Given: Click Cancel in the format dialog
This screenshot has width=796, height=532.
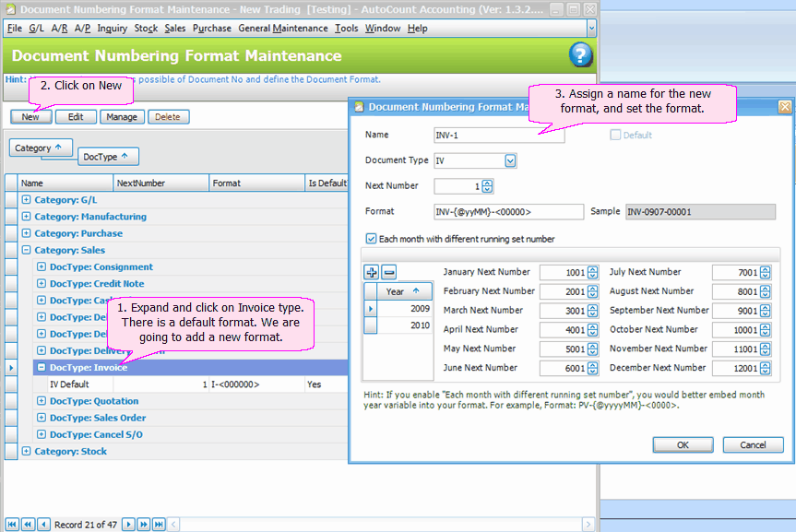Looking at the screenshot, I should (753, 444).
